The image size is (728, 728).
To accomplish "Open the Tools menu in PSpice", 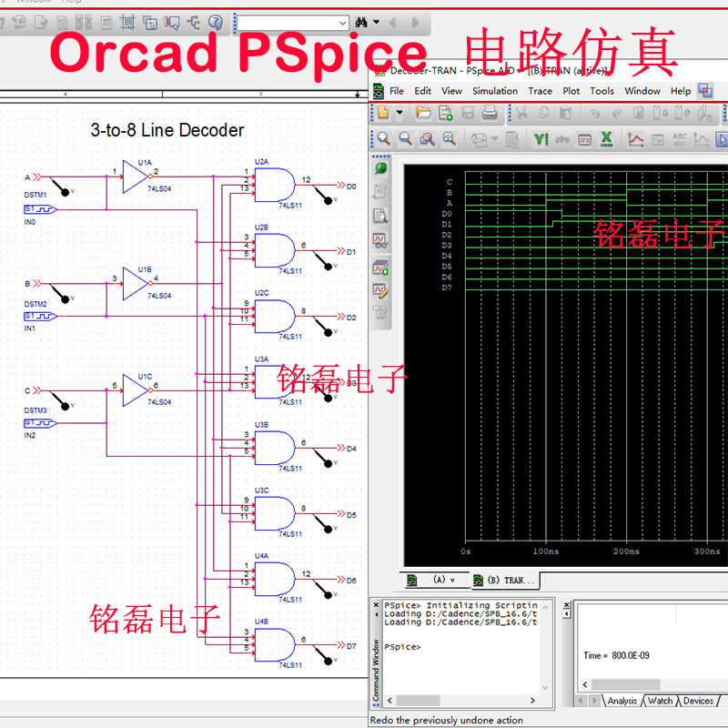I will pyautogui.click(x=602, y=91).
